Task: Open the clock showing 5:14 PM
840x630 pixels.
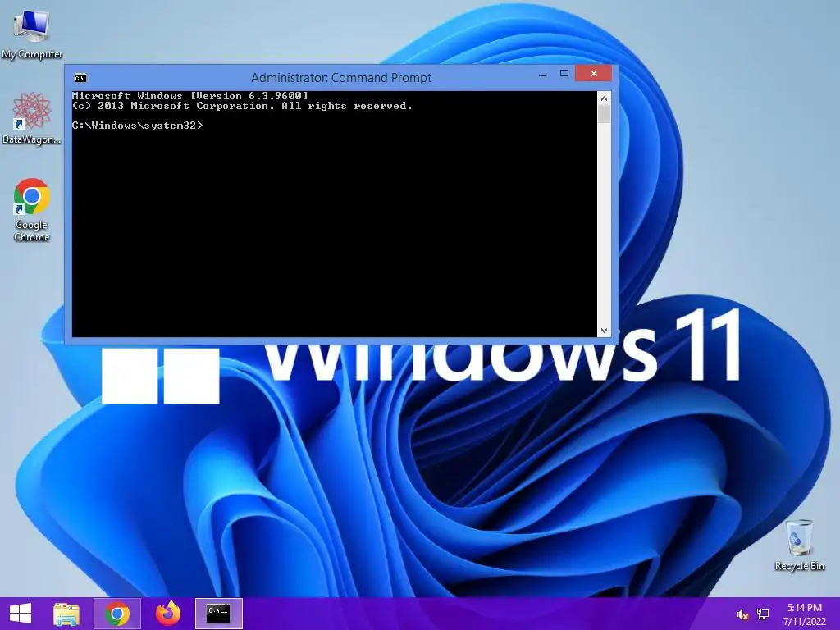Action: click(x=805, y=614)
